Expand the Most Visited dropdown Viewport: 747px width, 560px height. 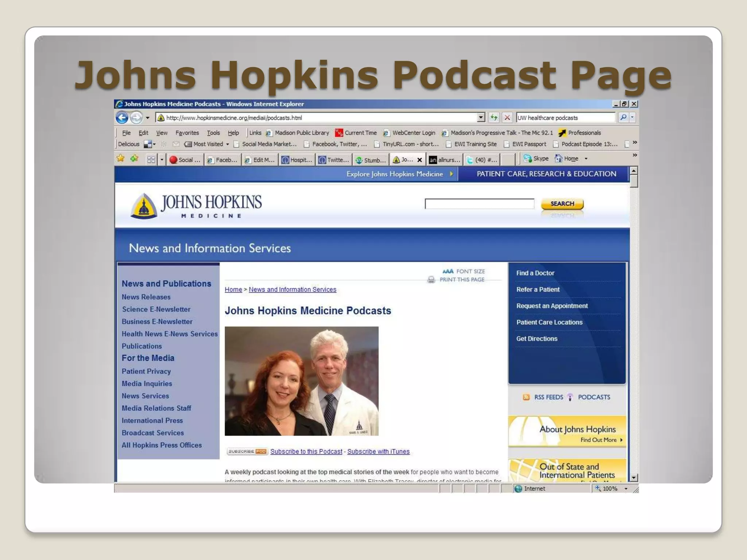coord(228,144)
